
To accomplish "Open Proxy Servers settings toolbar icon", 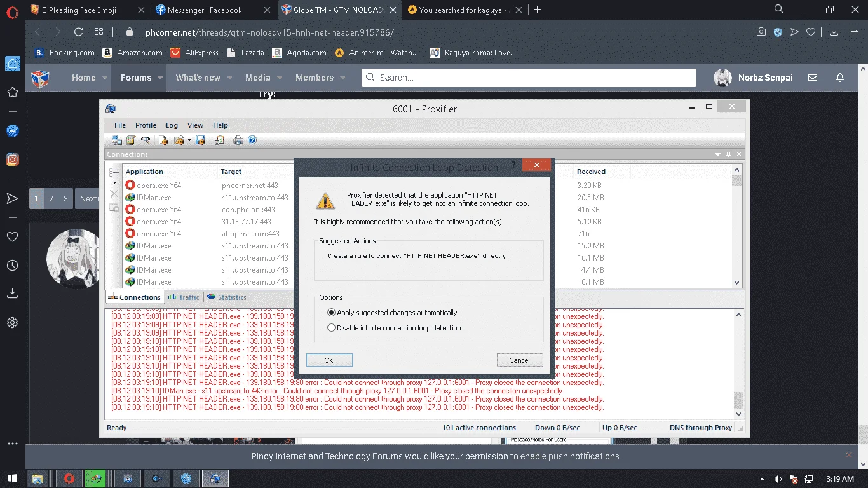I will click(x=117, y=140).
